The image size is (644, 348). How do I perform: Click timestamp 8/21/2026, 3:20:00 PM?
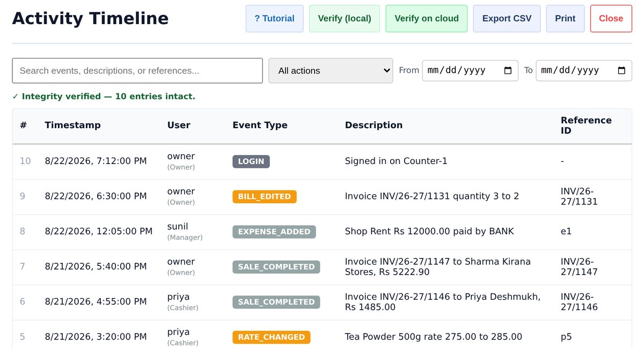tap(96, 337)
